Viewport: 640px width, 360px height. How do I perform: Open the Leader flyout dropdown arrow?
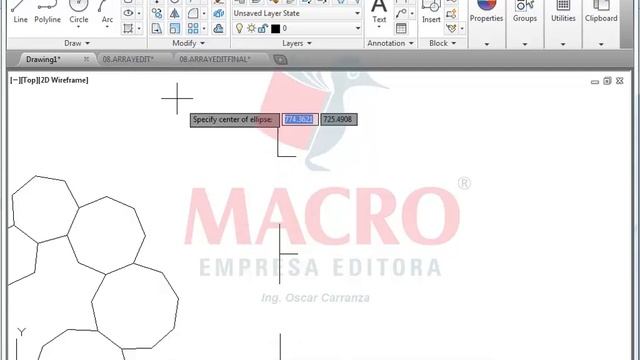412,13
